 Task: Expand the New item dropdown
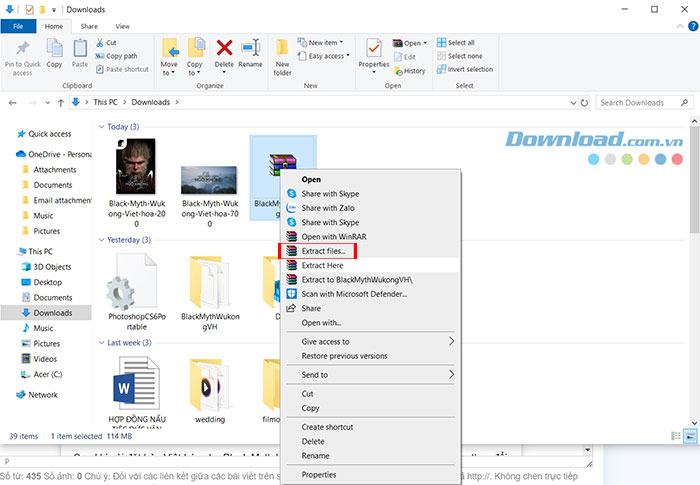pos(324,43)
